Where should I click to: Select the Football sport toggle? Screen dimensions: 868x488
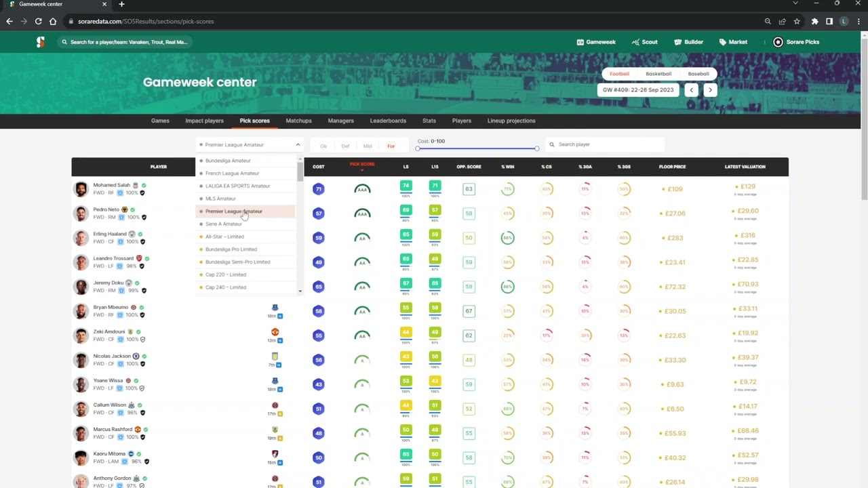coord(619,74)
